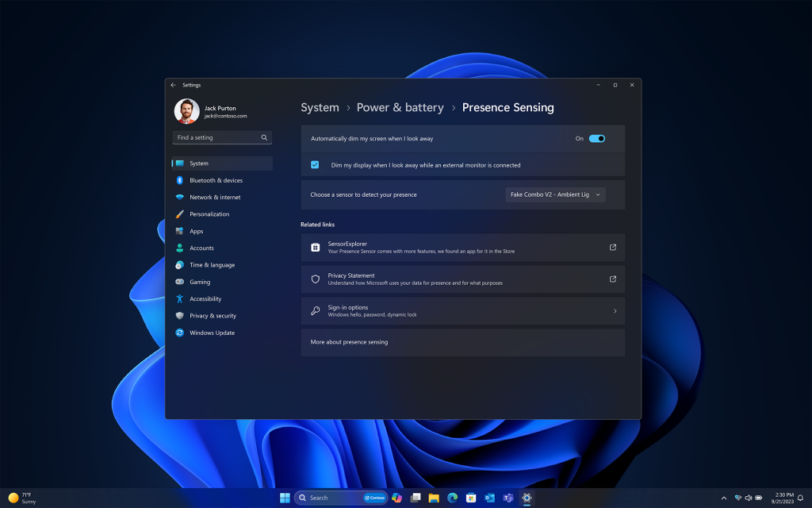Image resolution: width=812 pixels, height=508 pixels.
Task: Turn off automatic screen dimming toggle
Action: tap(599, 137)
